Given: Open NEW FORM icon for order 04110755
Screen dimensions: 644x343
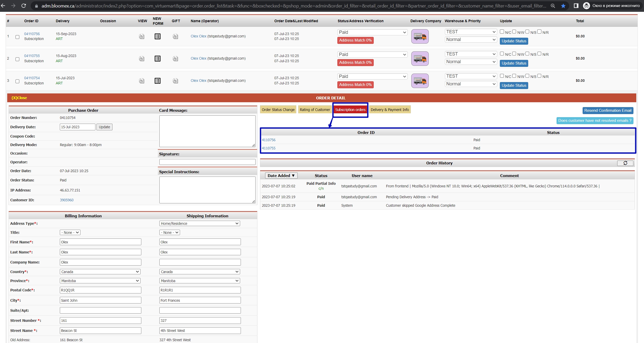Looking at the screenshot, I should [x=158, y=59].
